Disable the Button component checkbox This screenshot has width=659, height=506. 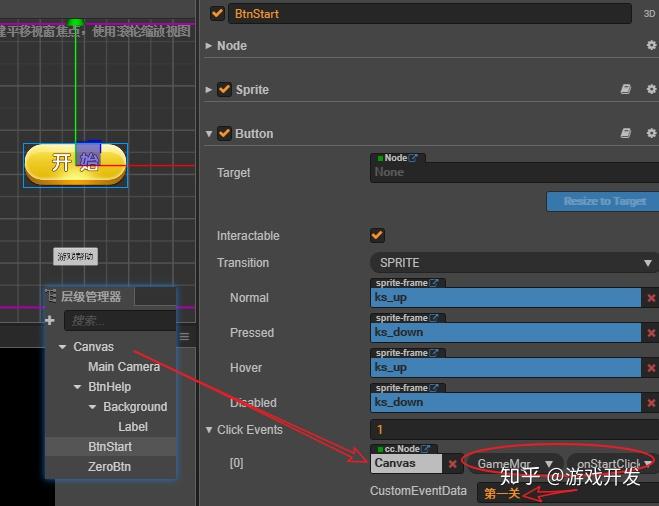(224, 133)
